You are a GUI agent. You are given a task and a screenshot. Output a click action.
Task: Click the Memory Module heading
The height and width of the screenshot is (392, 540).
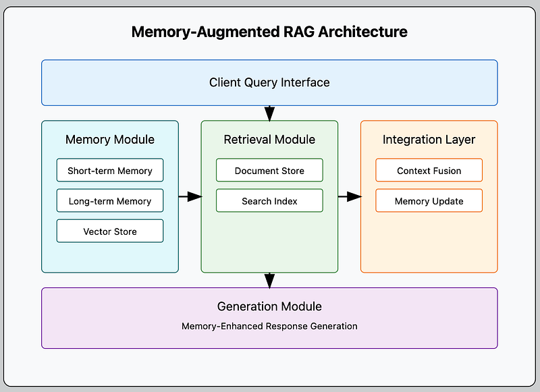click(x=110, y=140)
